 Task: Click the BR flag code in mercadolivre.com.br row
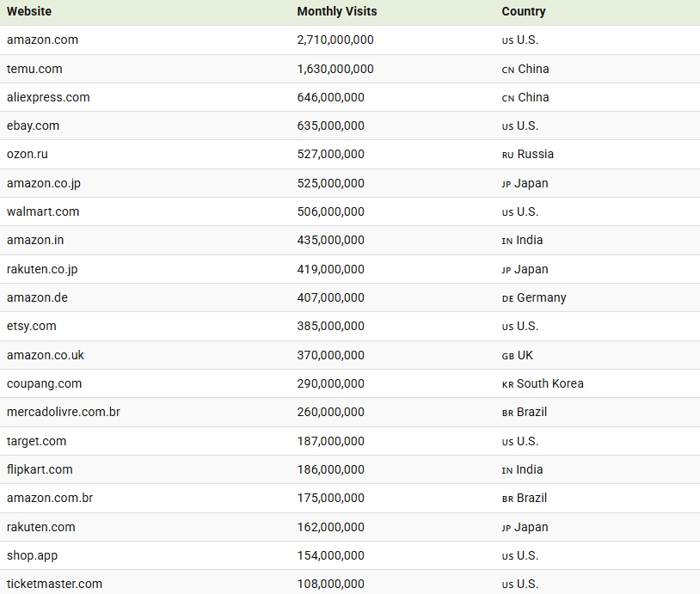507,413
